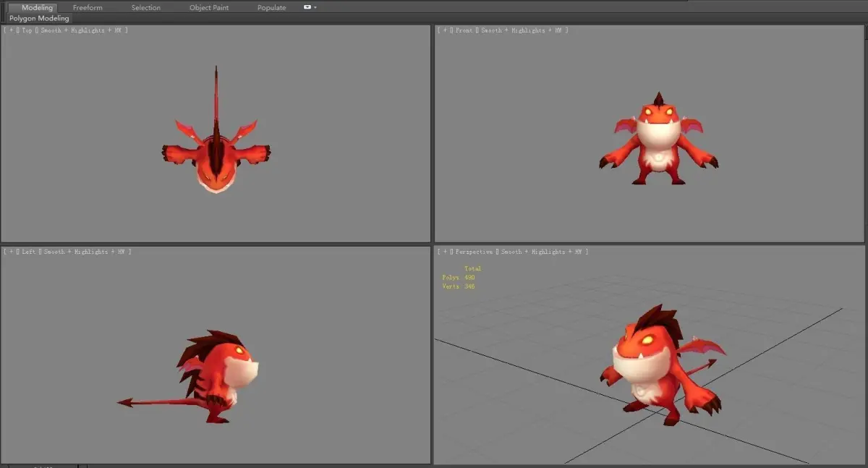
Task: Click the Front viewport name label
Action: (x=464, y=30)
